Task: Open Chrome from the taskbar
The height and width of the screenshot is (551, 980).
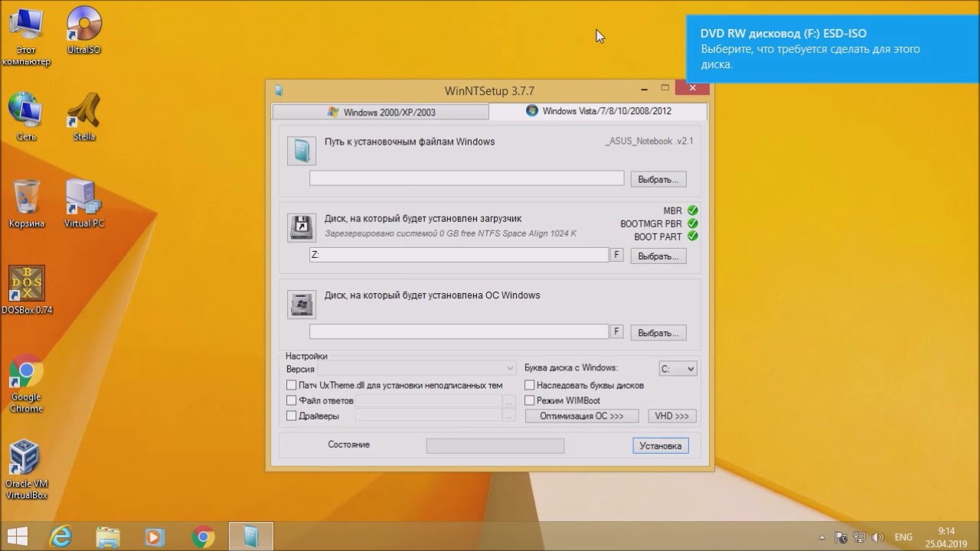Action: (203, 536)
